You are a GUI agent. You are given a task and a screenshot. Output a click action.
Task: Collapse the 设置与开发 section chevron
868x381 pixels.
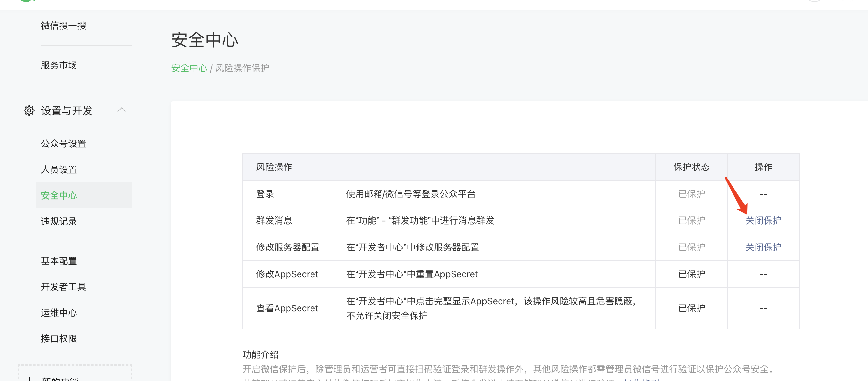(121, 110)
